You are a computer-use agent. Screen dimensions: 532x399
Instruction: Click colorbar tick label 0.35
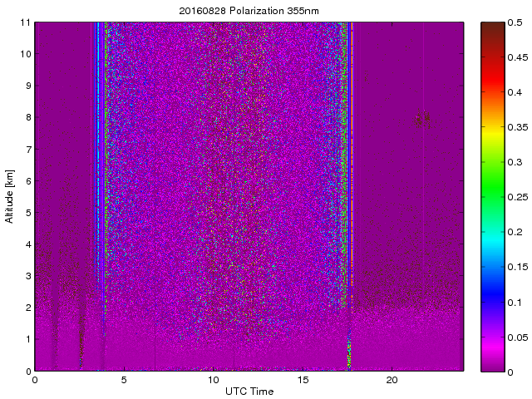(518, 127)
